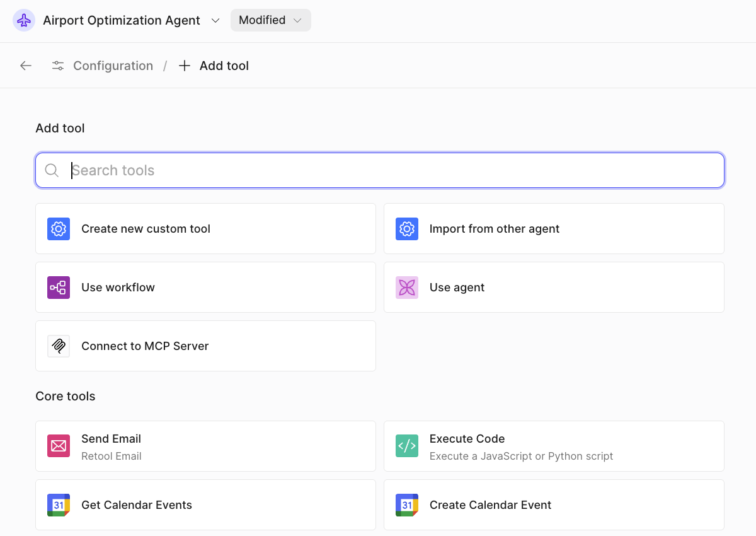Select the Execute Code script icon
Viewport: 756px width, 536px height.
(x=406, y=446)
